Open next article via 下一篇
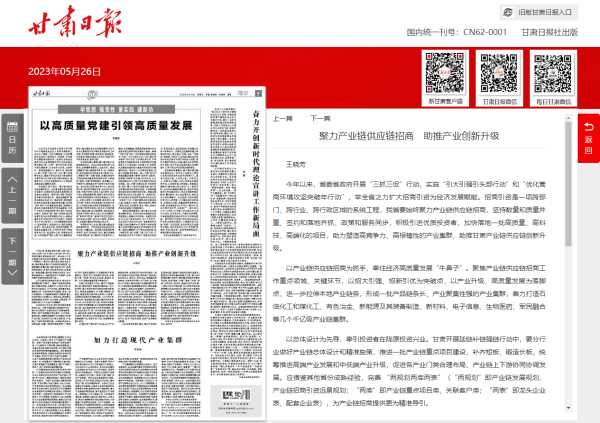The height and width of the screenshot is (423, 600). point(320,119)
